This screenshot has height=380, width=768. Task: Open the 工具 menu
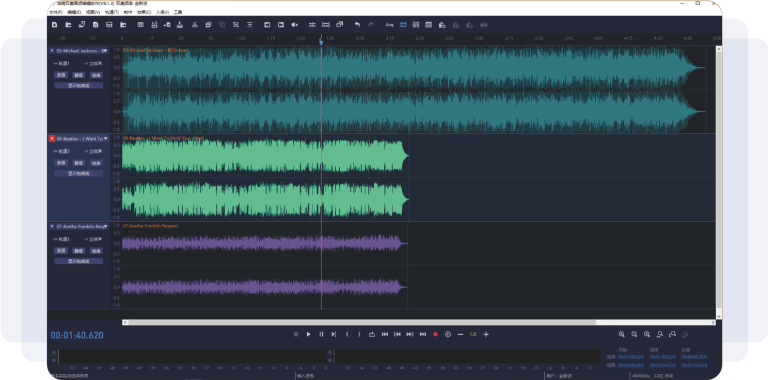178,11
